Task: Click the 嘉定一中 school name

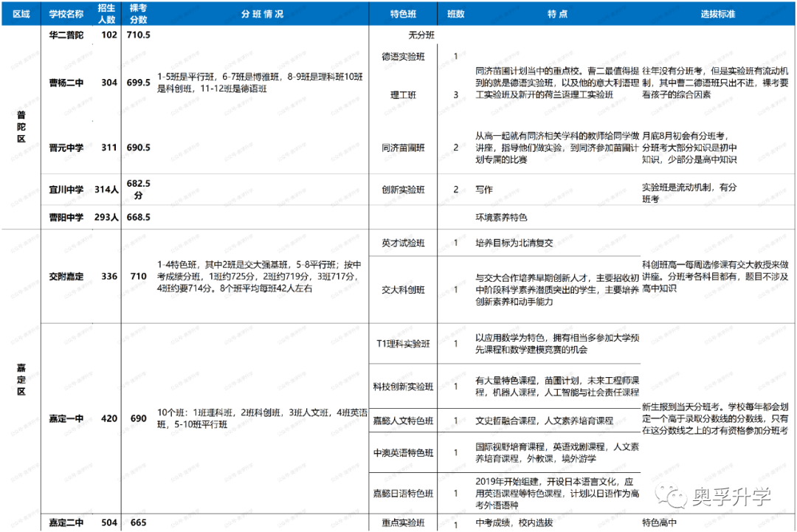Action: [66, 418]
